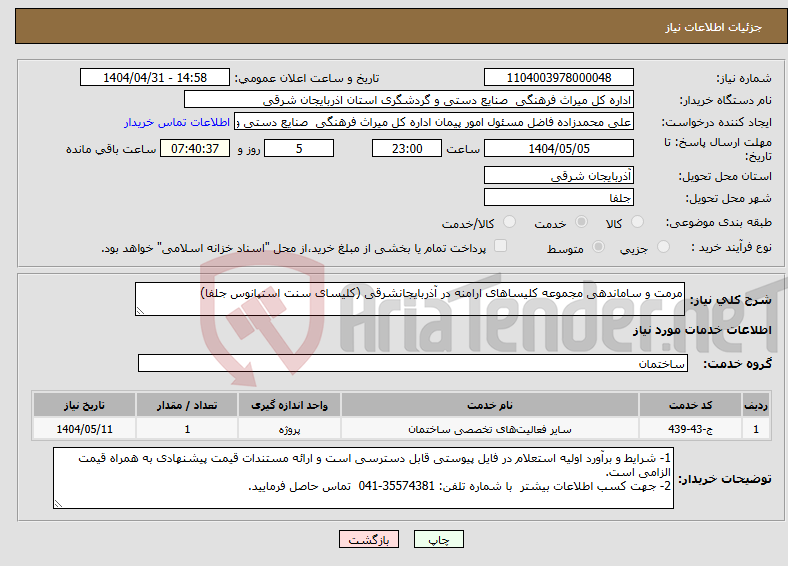Toggle the اسناد خزانه اسلامی payment checkbox
The height and width of the screenshot is (566, 788).
(x=500, y=246)
